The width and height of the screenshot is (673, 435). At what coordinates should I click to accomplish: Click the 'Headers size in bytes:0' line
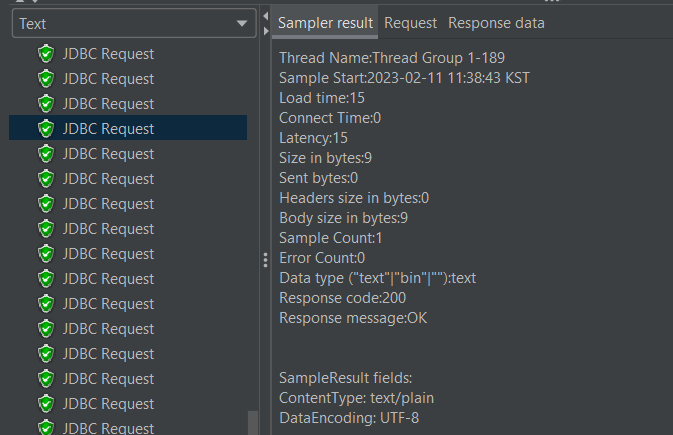(354, 198)
